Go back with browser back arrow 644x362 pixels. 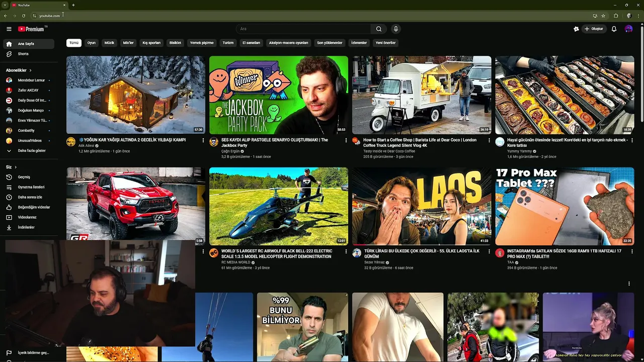coord(6,16)
